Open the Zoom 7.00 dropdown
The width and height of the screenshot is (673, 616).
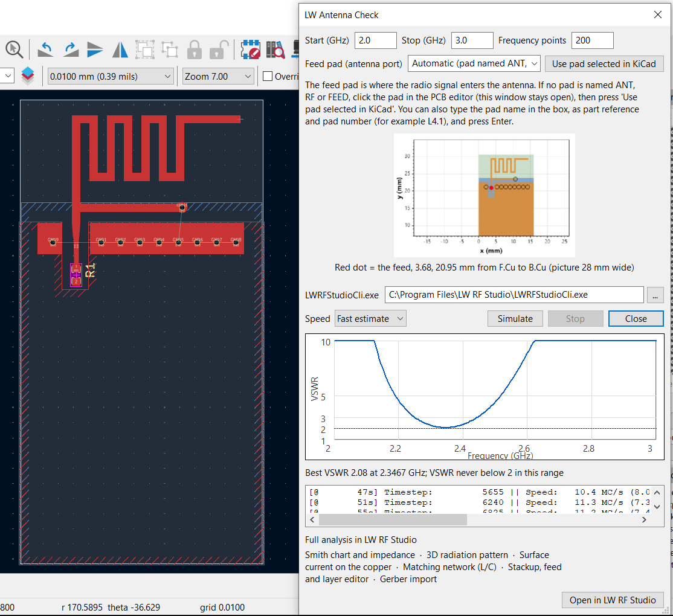point(217,76)
